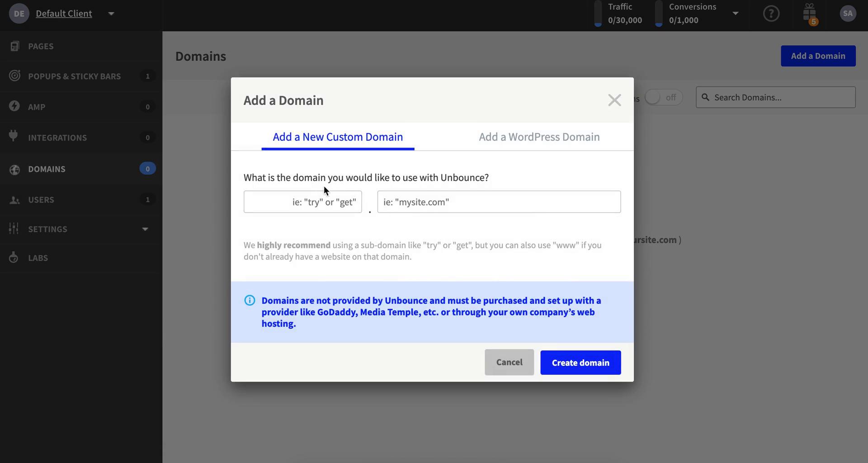868x463 pixels.
Task: Open the Conversions dropdown arrow
Action: click(736, 13)
